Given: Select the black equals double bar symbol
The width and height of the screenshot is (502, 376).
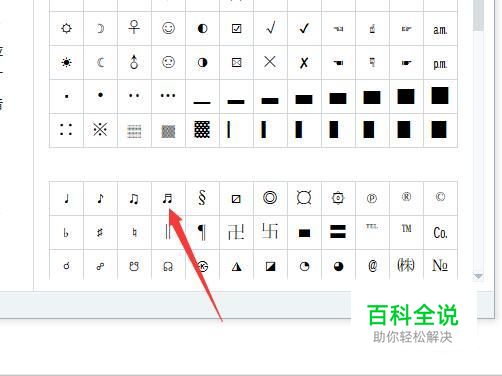Looking at the screenshot, I should (338, 231).
